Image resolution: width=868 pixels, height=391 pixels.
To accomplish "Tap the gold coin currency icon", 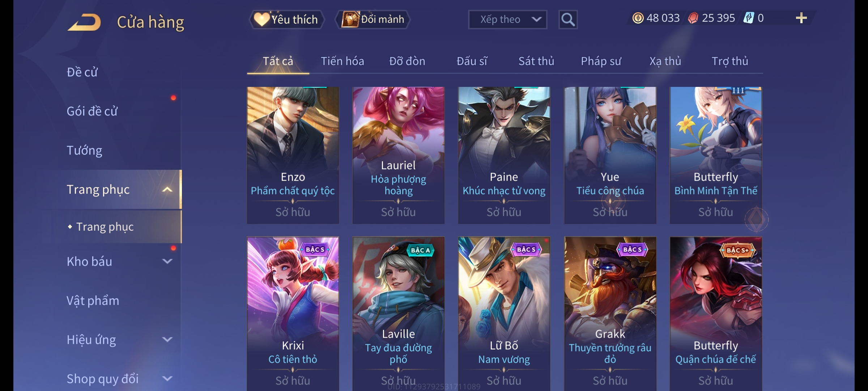I will [638, 18].
